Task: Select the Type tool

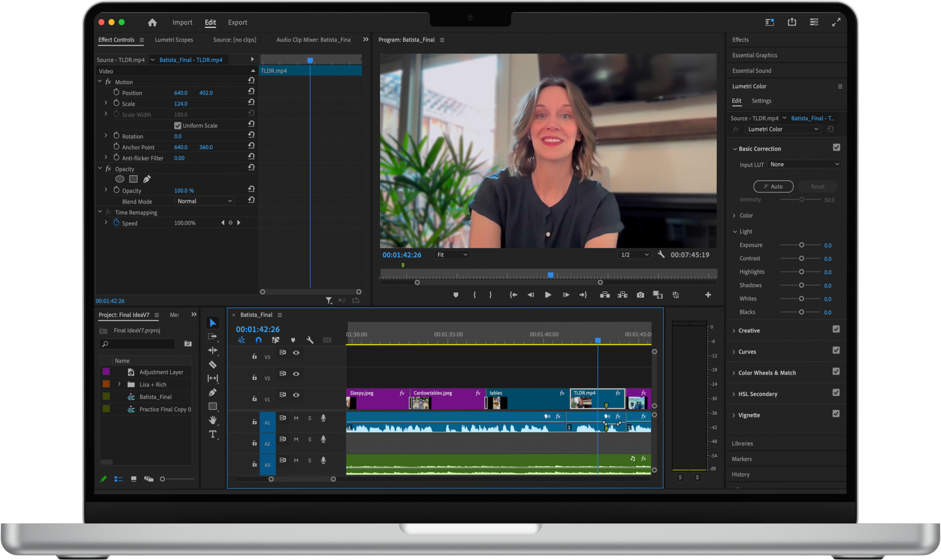Action: pyautogui.click(x=212, y=434)
